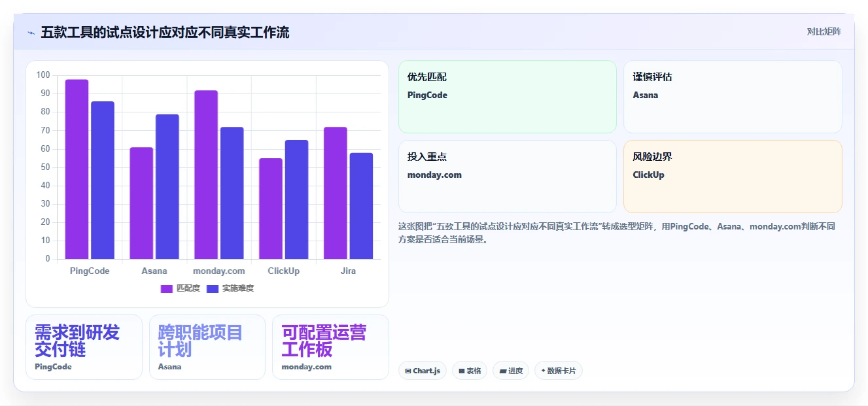The width and height of the screenshot is (868, 406).
Task: Click ClickUp's blue 实施难度 bar
Action: pos(296,199)
